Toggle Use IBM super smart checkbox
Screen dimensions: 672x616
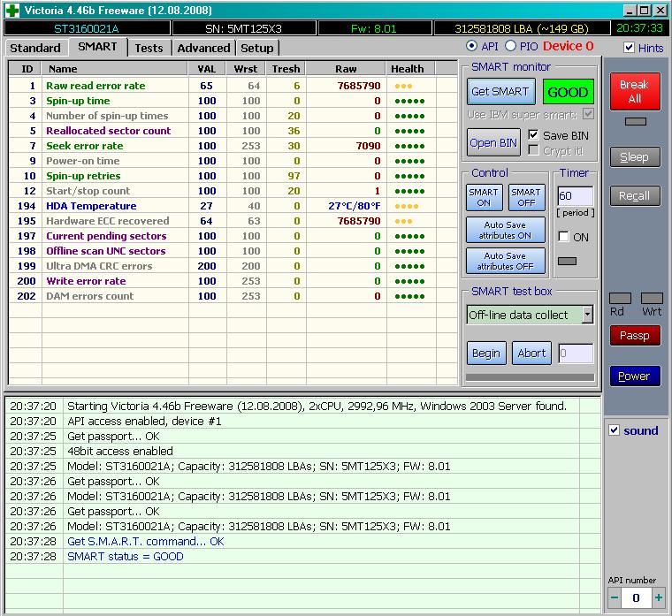(x=588, y=114)
